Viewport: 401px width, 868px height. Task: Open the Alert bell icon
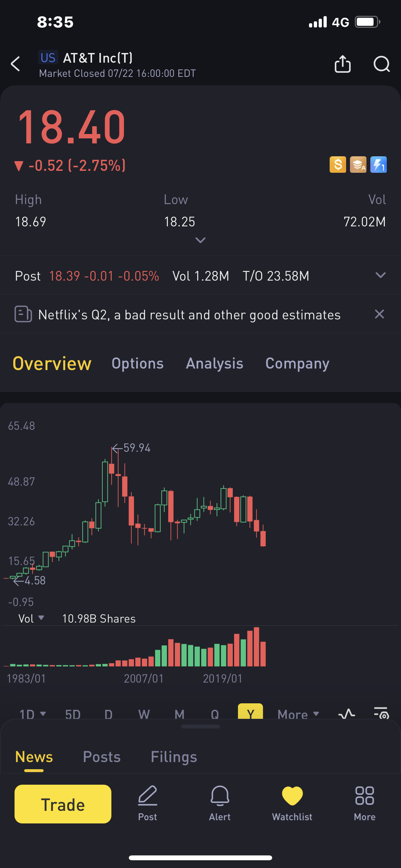tap(220, 803)
